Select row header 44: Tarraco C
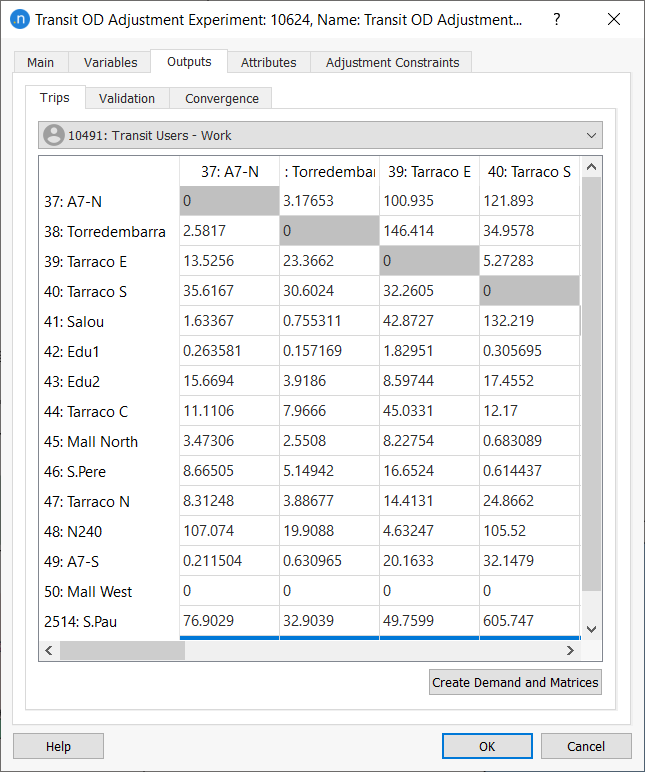 109,412
